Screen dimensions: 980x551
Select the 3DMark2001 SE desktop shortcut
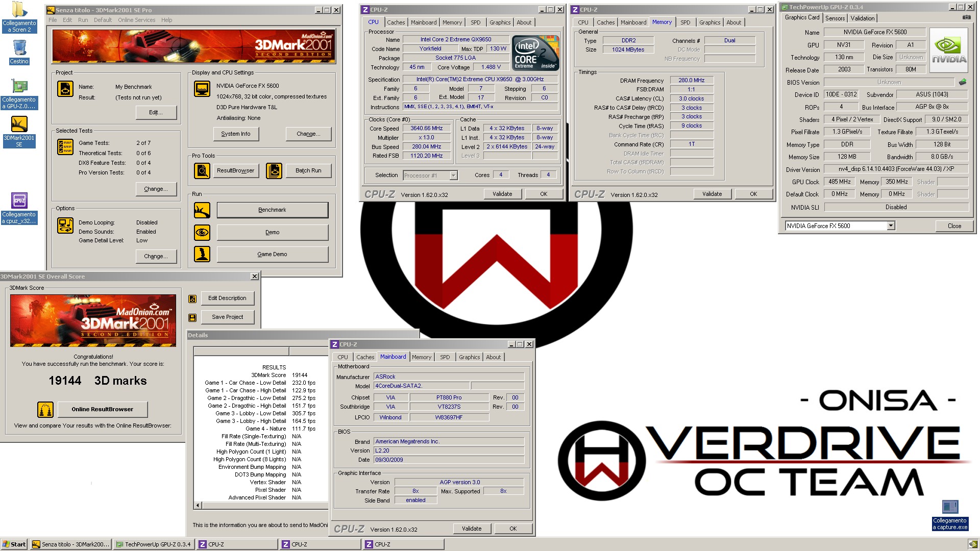pyautogui.click(x=19, y=132)
